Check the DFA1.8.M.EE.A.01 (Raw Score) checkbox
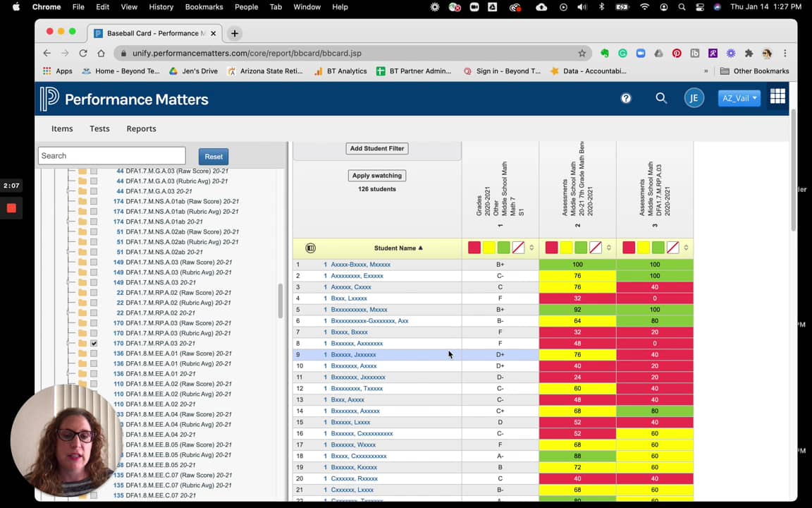The width and height of the screenshot is (812, 508). [94, 353]
